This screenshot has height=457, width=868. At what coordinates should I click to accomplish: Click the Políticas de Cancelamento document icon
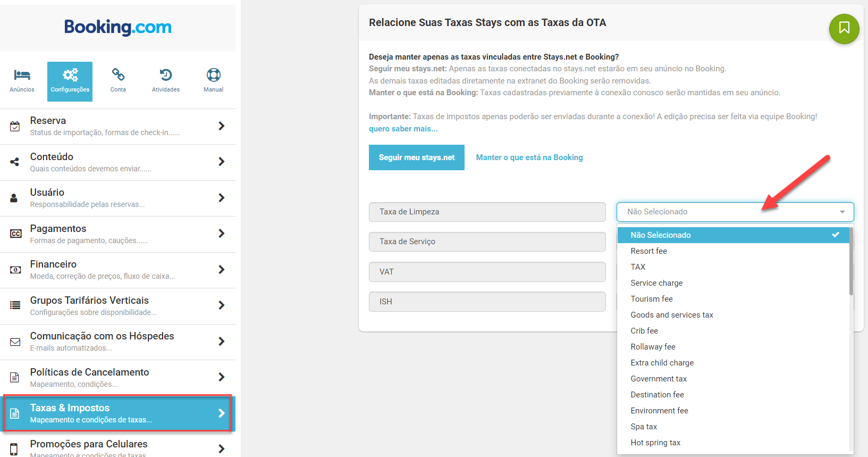coord(15,377)
